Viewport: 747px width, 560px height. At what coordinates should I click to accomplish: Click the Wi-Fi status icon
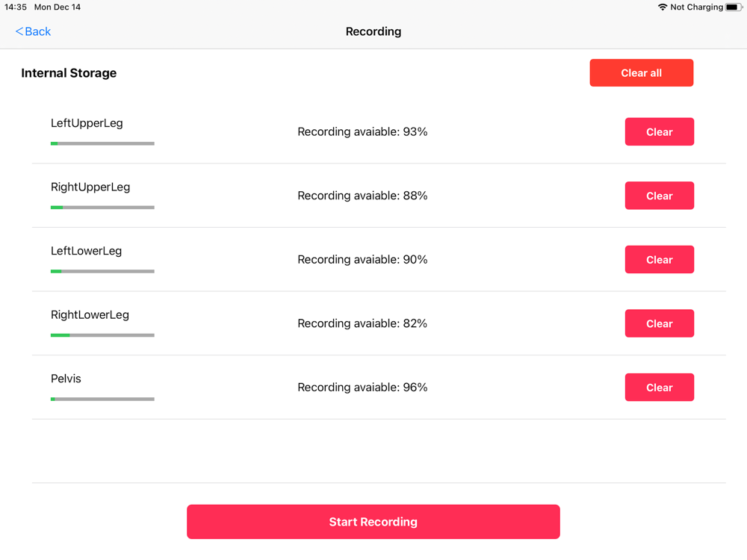[x=662, y=7]
